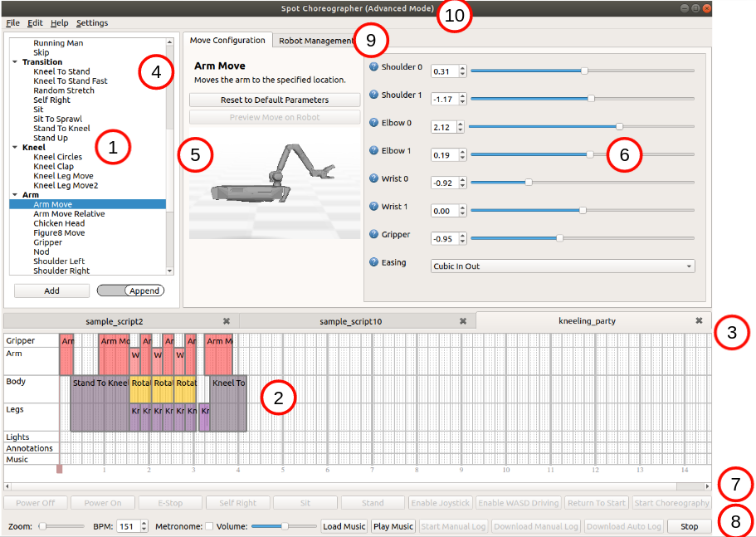Select Chicken Head move
Image resolution: width=756 pixels, height=537 pixels.
(x=59, y=223)
